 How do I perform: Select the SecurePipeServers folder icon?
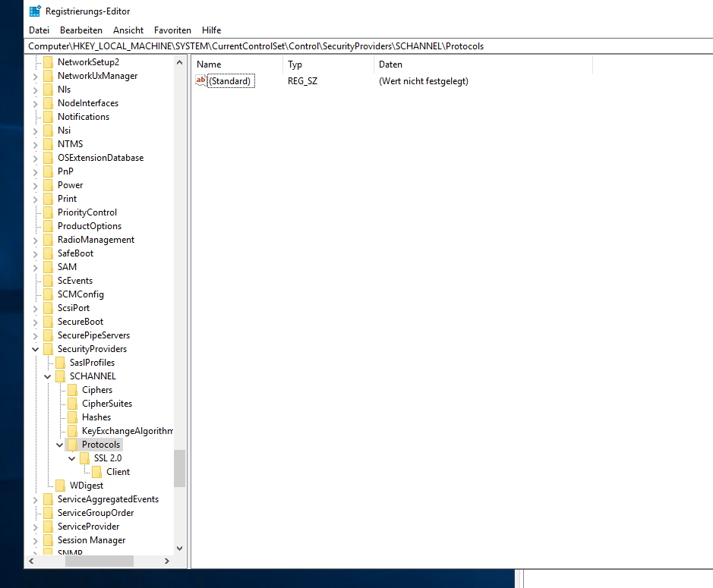pyautogui.click(x=48, y=335)
